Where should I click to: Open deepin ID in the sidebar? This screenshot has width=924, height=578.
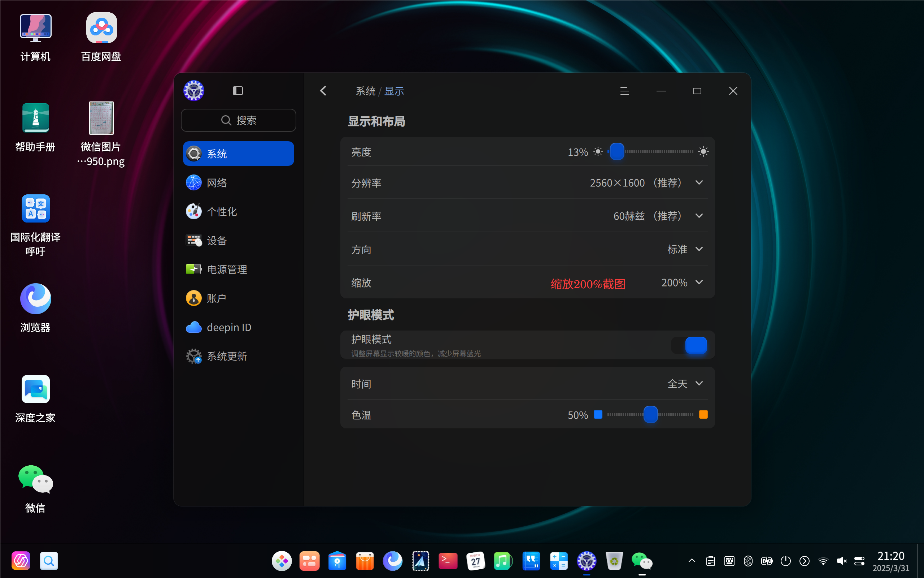[x=238, y=327]
